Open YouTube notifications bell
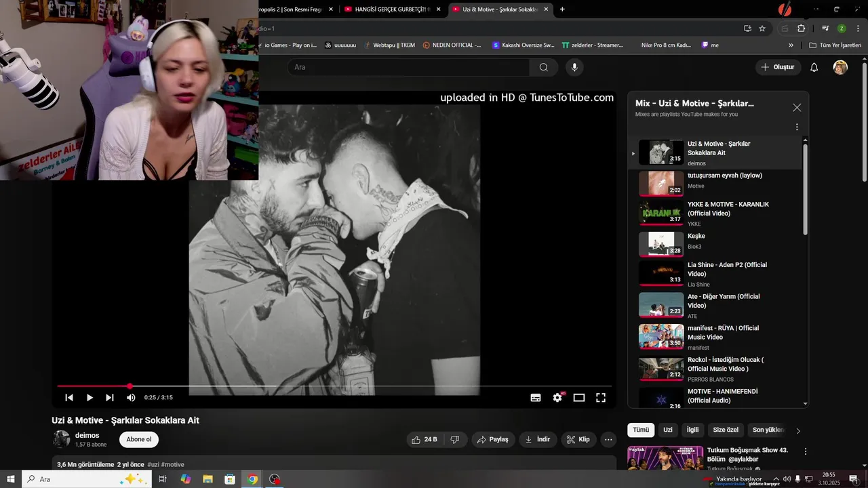This screenshot has height=488, width=868. click(x=814, y=67)
